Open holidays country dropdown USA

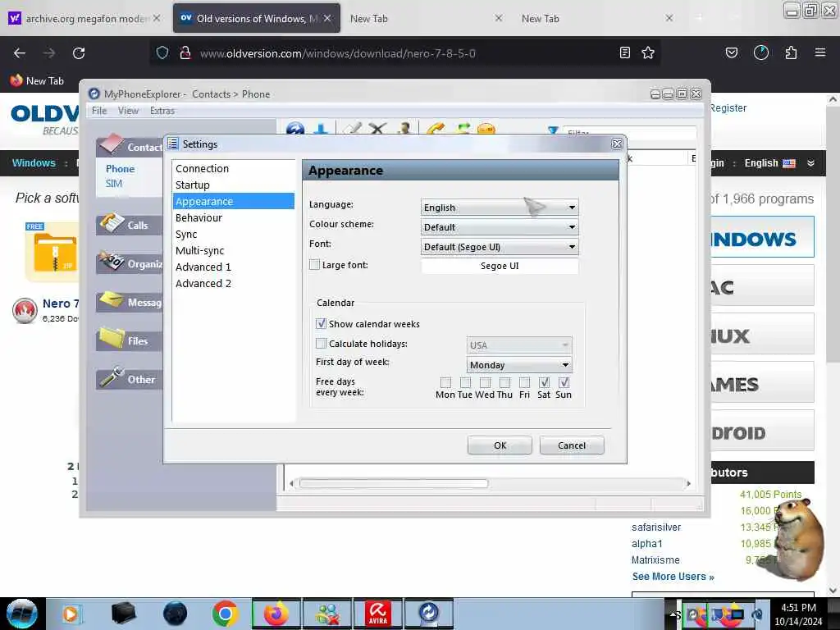pyautogui.click(x=519, y=345)
